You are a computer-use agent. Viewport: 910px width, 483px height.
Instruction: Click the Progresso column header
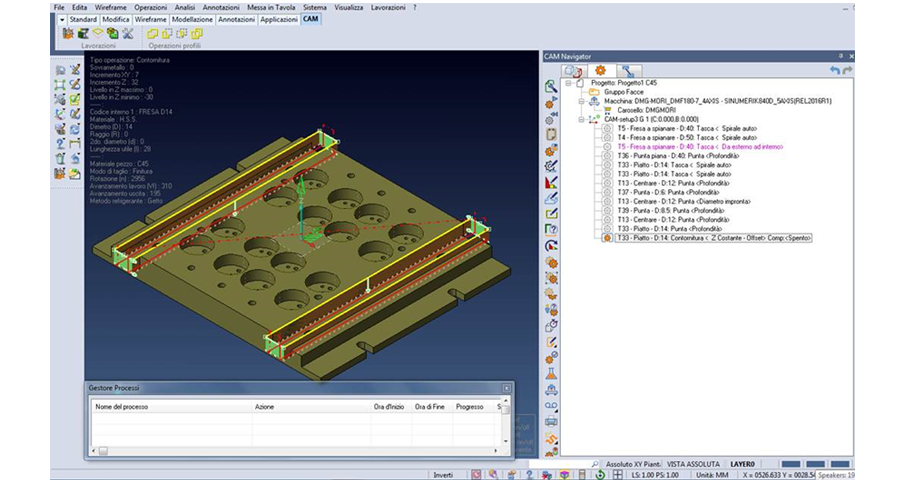[470, 407]
